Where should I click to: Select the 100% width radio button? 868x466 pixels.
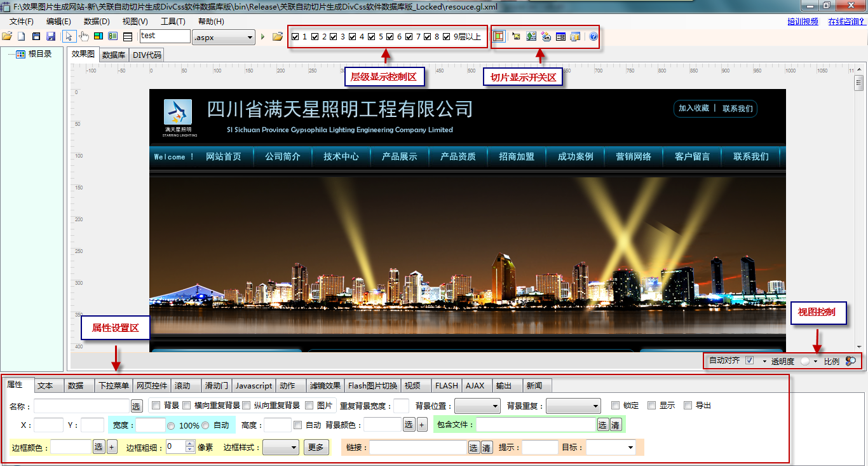(170, 425)
